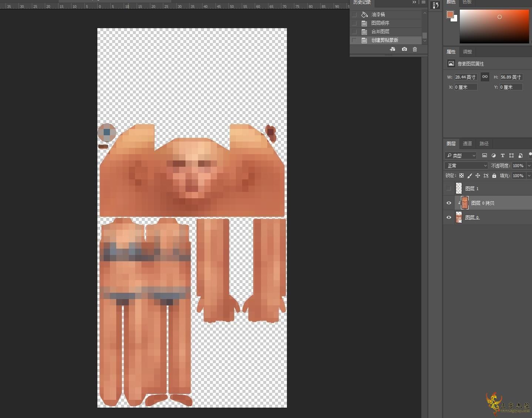Switch to the 调整 adjustments tab
The image size is (532, 418).
467,52
